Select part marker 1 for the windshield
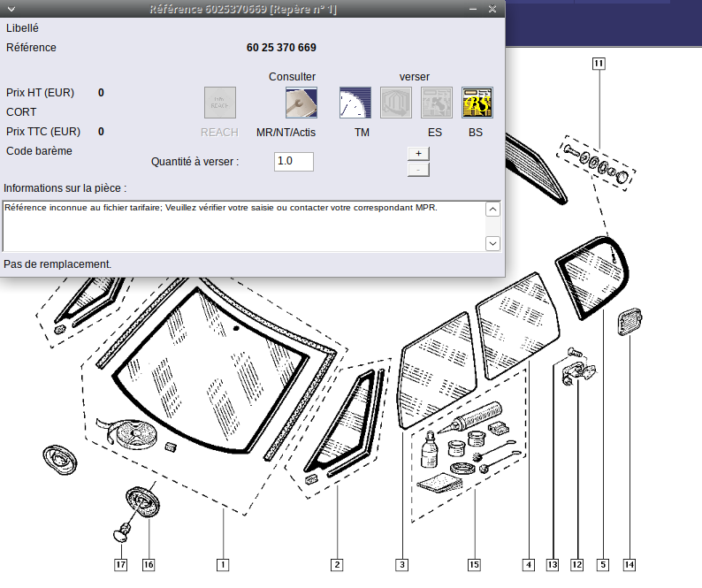This screenshot has width=702, height=588. pyautogui.click(x=224, y=563)
